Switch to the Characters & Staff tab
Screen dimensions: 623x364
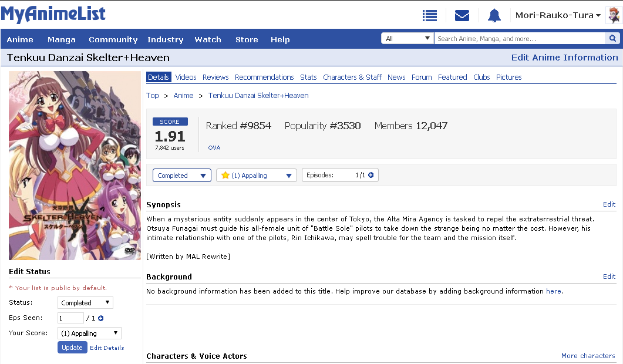[352, 77]
